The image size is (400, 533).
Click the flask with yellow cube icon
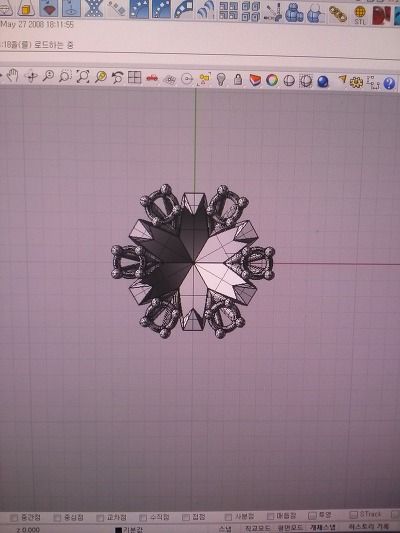tap(26, 7)
